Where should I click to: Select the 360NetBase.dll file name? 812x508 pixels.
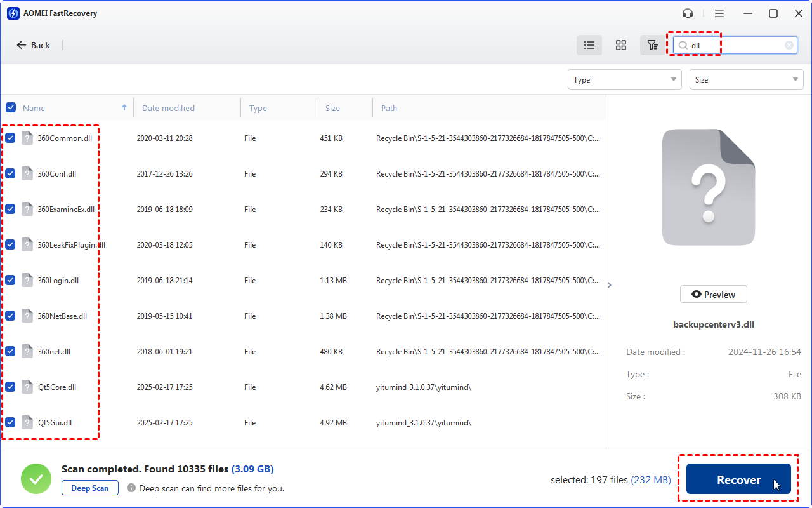click(x=62, y=316)
